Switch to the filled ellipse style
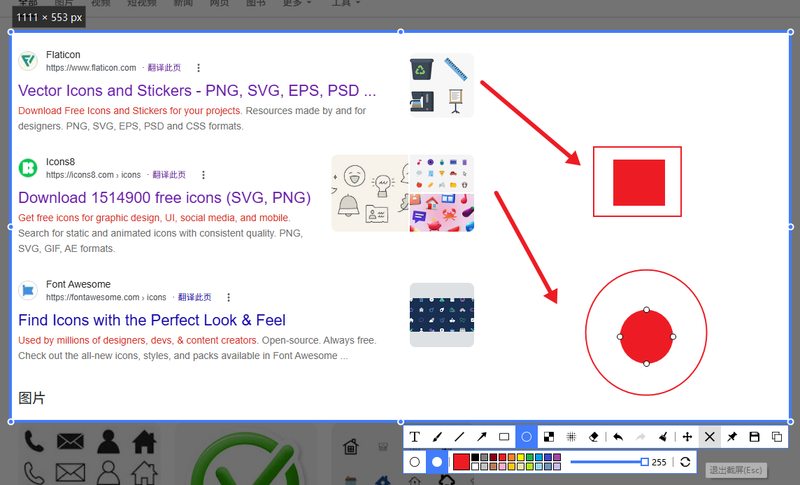Viewport: 800px width, 485px height. tap(437, 462)
